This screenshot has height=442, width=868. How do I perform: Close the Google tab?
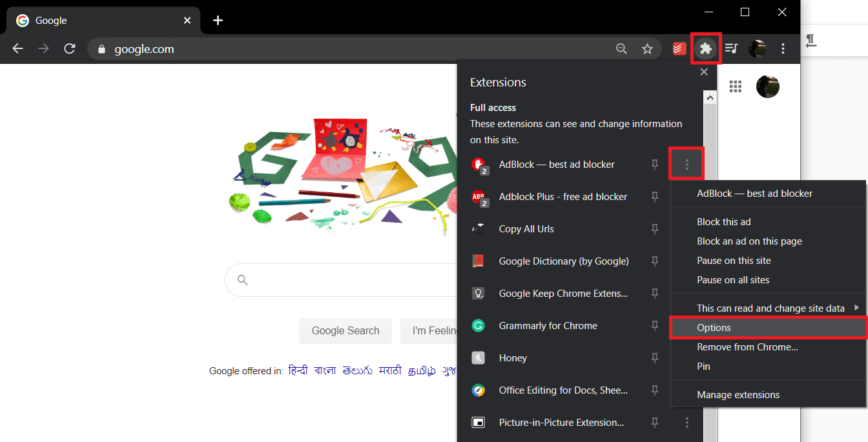pyautogui.click(x=187, y=21)
